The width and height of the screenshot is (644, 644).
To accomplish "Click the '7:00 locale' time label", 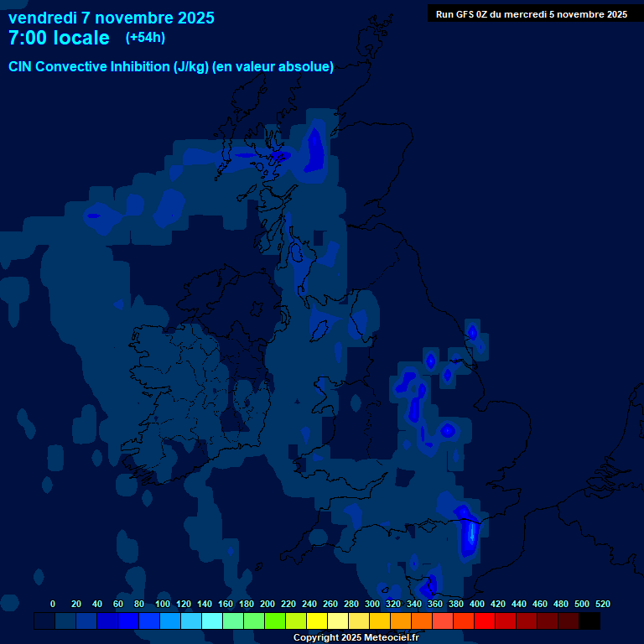I will (59, 38).
